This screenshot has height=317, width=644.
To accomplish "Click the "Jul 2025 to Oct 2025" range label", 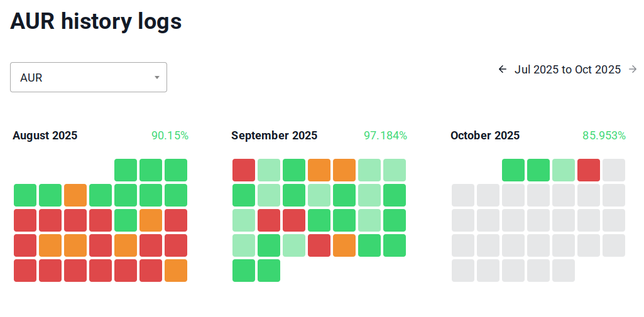I will click(x=567, y=70).
